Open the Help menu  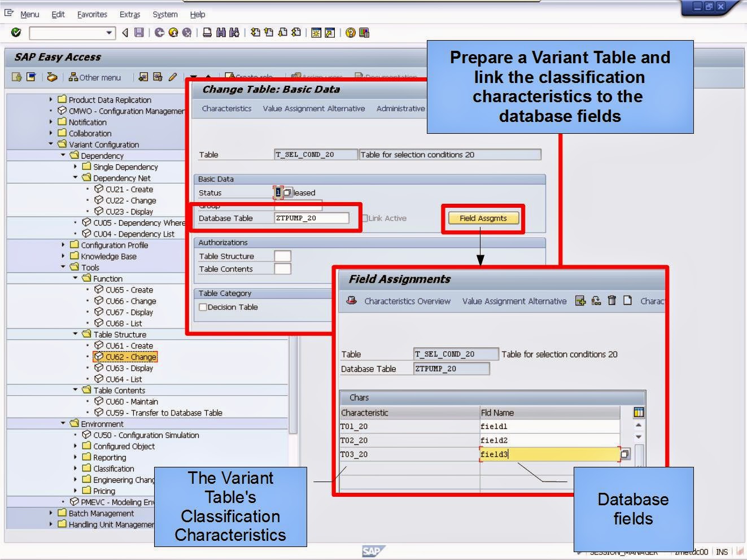pyautogui.click(x=198, y=14)
